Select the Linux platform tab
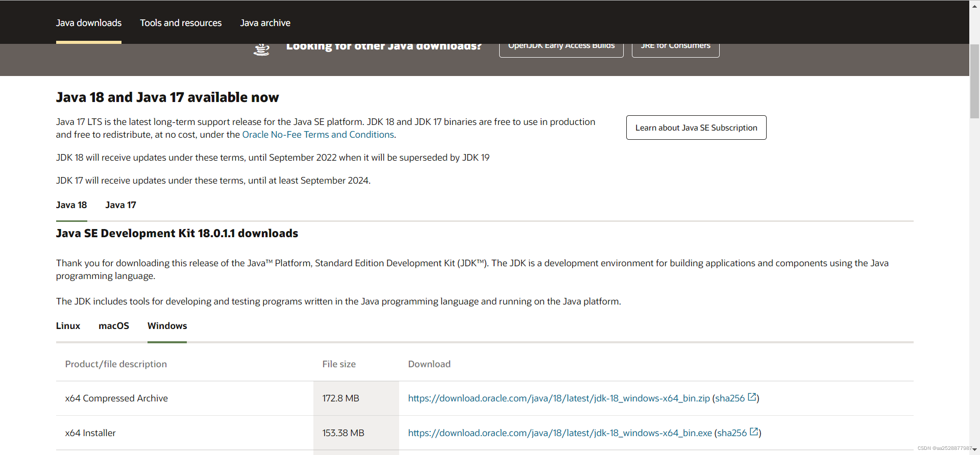Viewport: 980px width, 455px height. 68,326
